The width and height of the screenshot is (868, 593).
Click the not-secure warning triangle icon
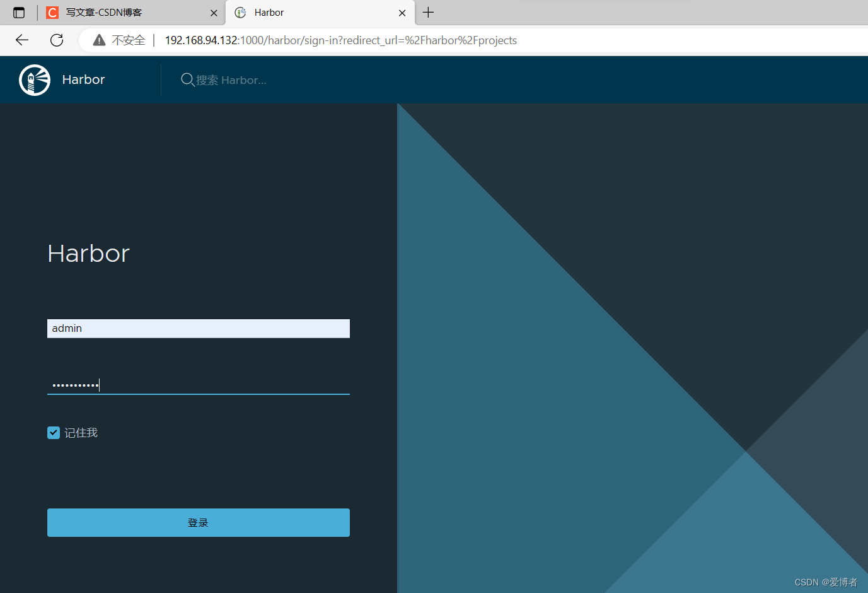(x=99, y=40)
